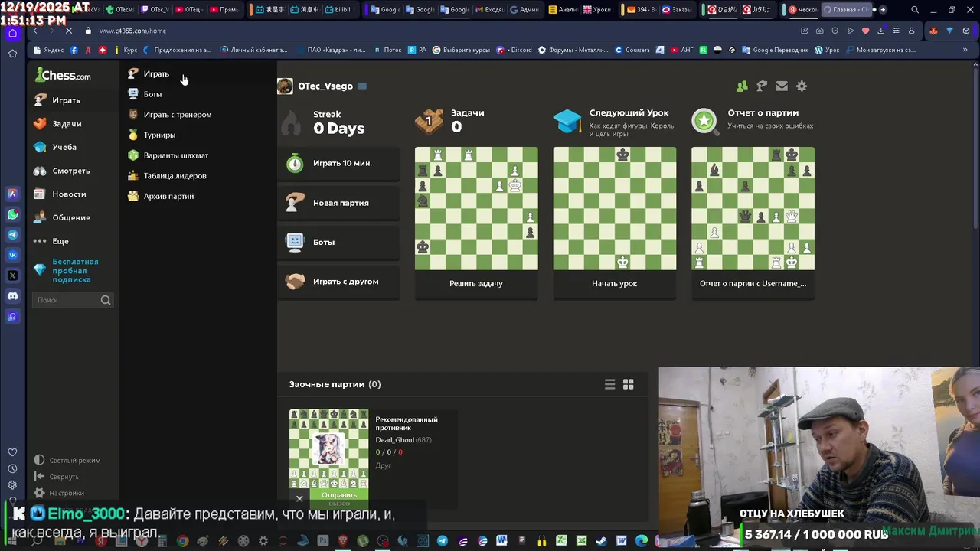Viewport: 980px width, 551px height.
Task: Open Telegram in browser sidebar
Action: tap(12, 235)
